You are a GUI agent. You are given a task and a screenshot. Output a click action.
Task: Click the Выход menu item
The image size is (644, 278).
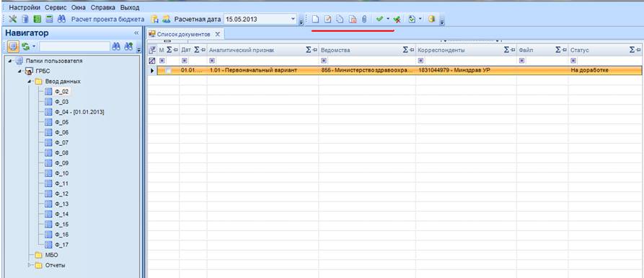[x=130, y=8]
